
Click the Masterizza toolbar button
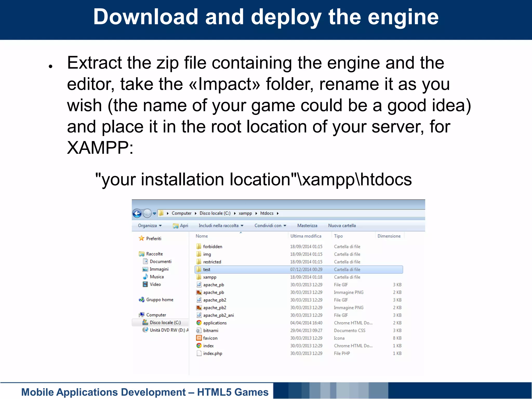(x=307, y=225)
